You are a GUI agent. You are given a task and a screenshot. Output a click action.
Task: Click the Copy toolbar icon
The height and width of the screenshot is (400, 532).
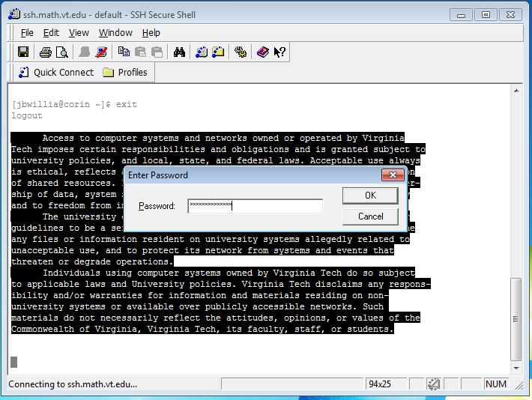(x=124, y=52)
